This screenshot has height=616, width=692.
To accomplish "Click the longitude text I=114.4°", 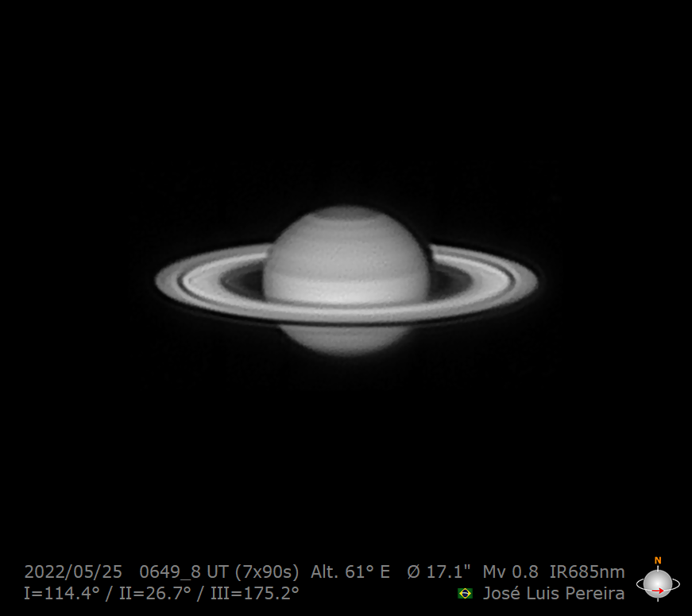I will click(x=62, y=593).
